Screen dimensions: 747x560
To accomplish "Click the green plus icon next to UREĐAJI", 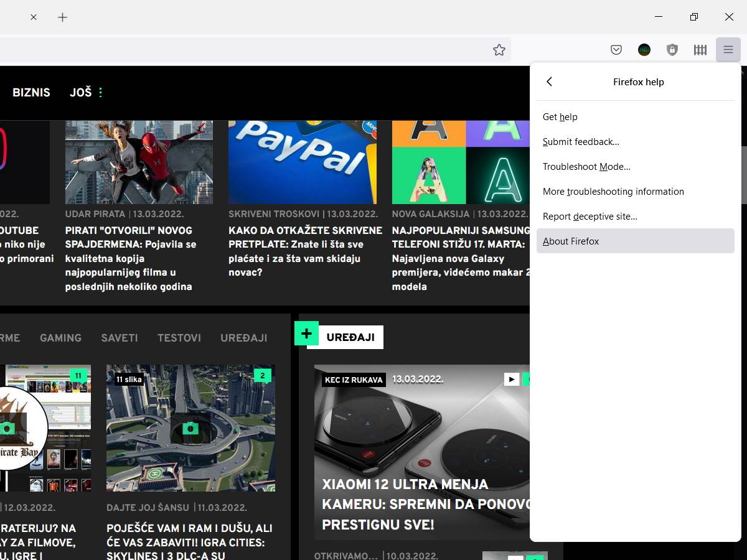I will [x=306, y=333].
